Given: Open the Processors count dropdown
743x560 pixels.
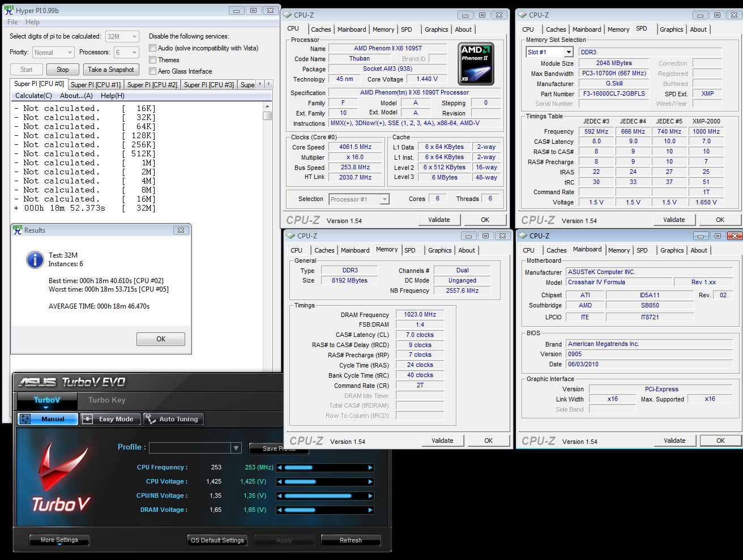Looking at the screenshot, I should tap(127, 53).
